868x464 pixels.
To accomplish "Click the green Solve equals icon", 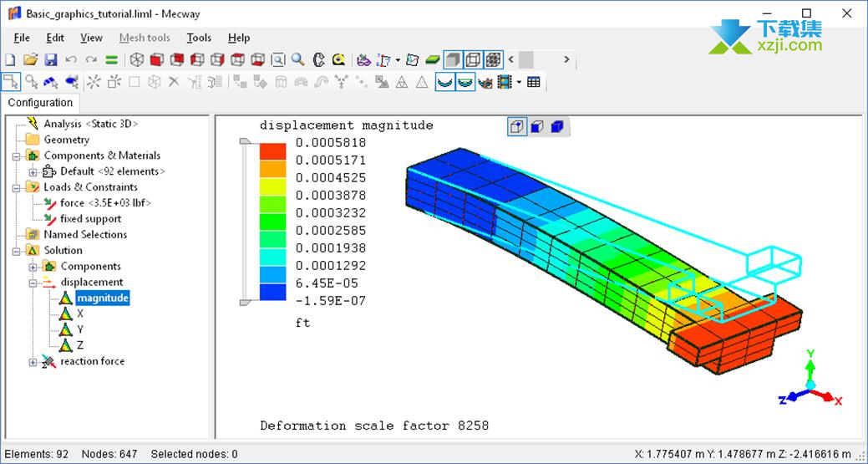I will [x=111, y=59].
